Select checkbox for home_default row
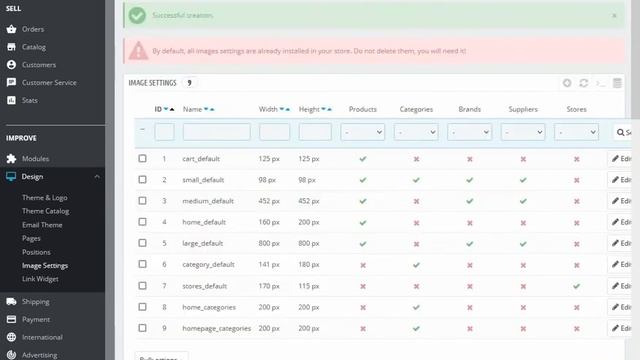Screen dimensions: 640x360 coord(142,222)
